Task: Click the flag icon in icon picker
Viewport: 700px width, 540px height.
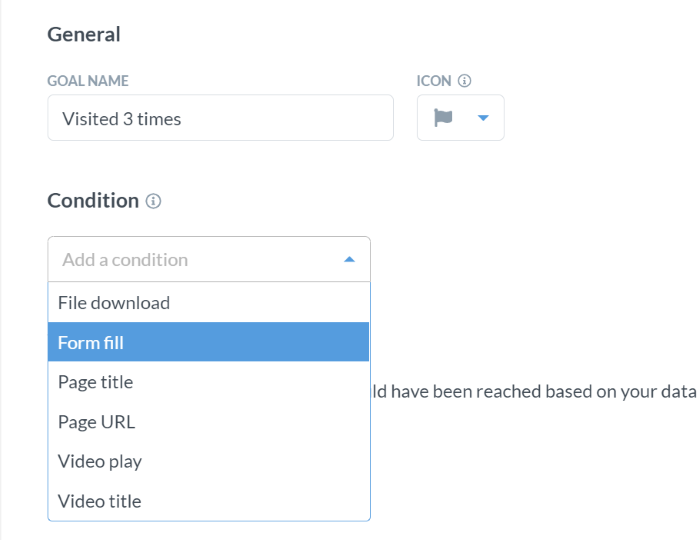Action: [443, 118]
